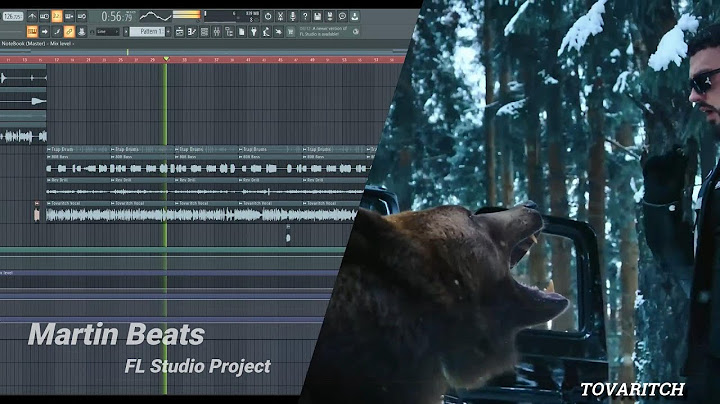
Task: Click the 'NoteBook (Master) - Mix level' hint text
Action: click(x=37, y=44)
